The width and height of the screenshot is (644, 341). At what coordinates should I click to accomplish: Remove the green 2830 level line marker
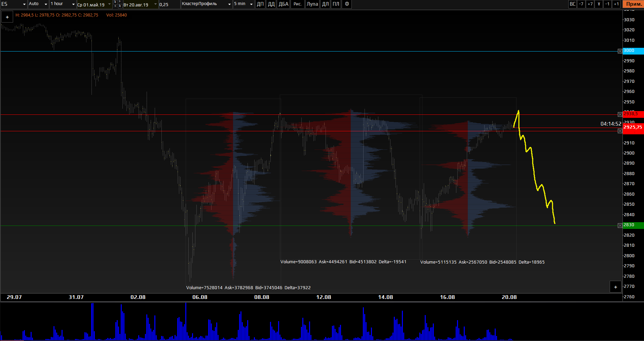tap(620, 226)
